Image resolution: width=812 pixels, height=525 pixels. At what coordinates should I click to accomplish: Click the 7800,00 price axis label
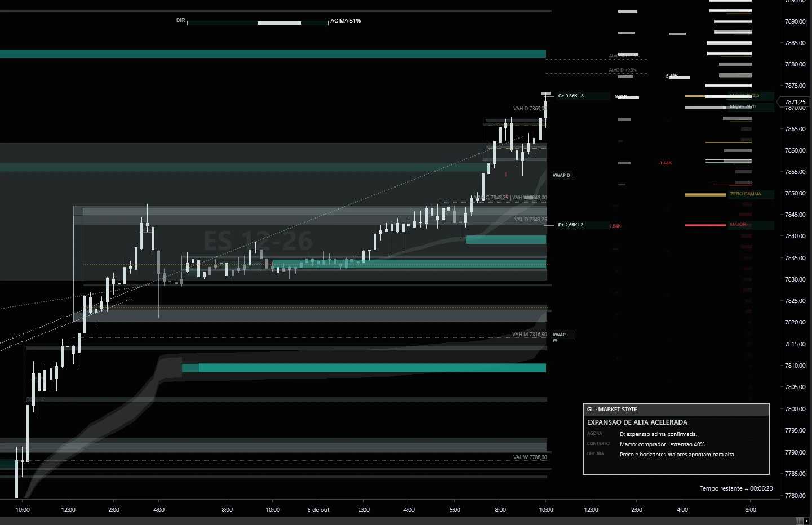point(795,409)
